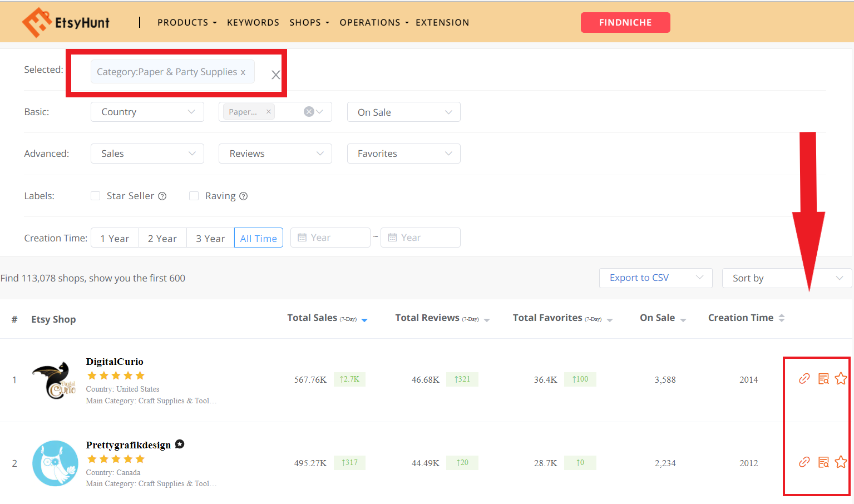The image size is (854, 504).
Task: Click the 46.68K total reviews value
Action: click(x=426, y=380)
